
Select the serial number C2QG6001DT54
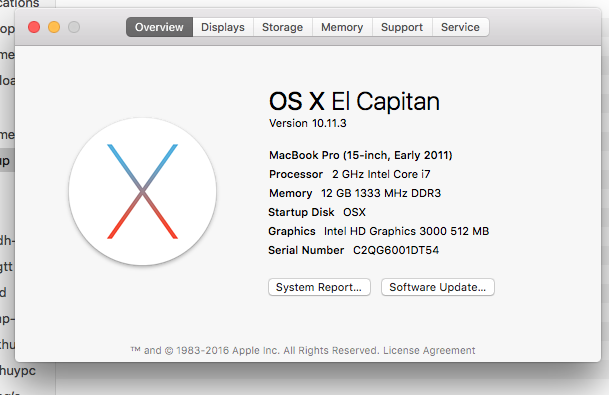coord(396,250)
